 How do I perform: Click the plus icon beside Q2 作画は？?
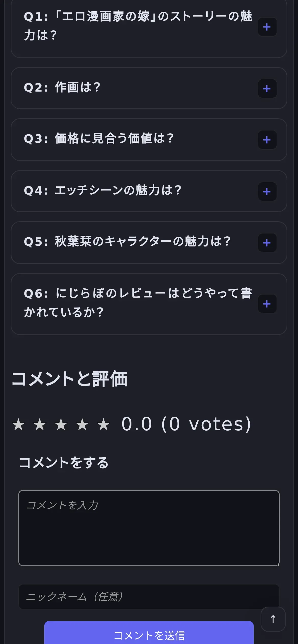pyautogui.click(x=267, y=89)
